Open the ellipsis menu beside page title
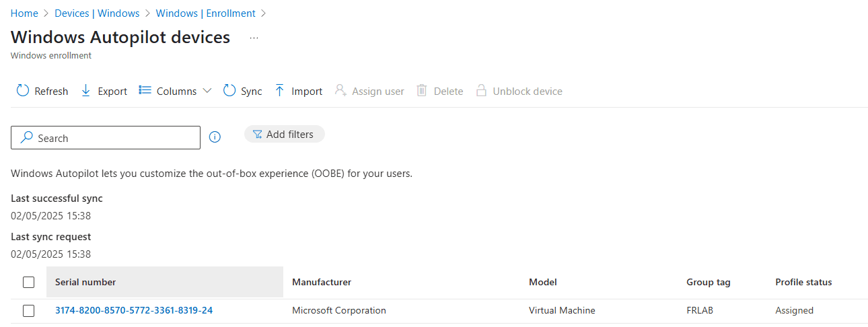Image resolution: width=868 pixels, height=327 pixels. (254, 38)
